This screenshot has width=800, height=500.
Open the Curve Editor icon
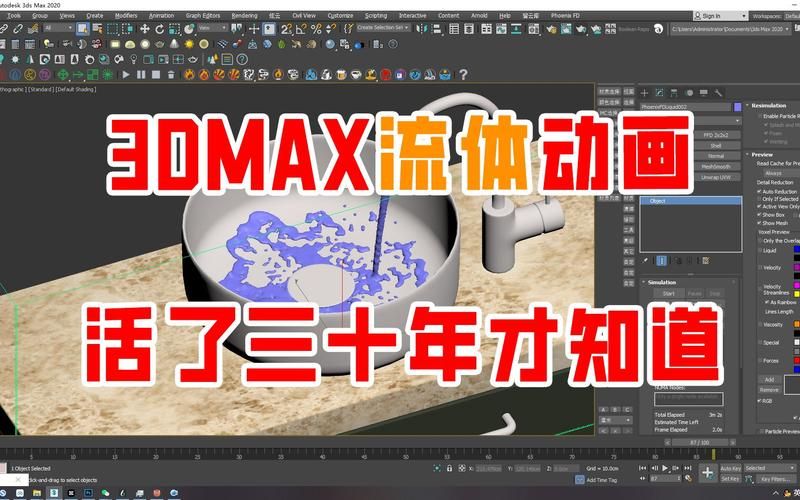point(502,29)
